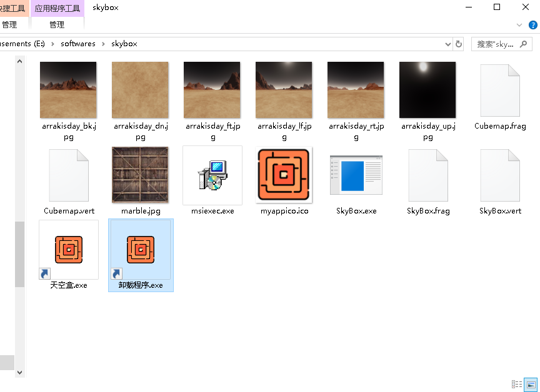Image resolution: width=540 pixels, height=392 pixels.
Task: Open the help question mark icon
Action: pyautogui.click(x=532, y=25)
